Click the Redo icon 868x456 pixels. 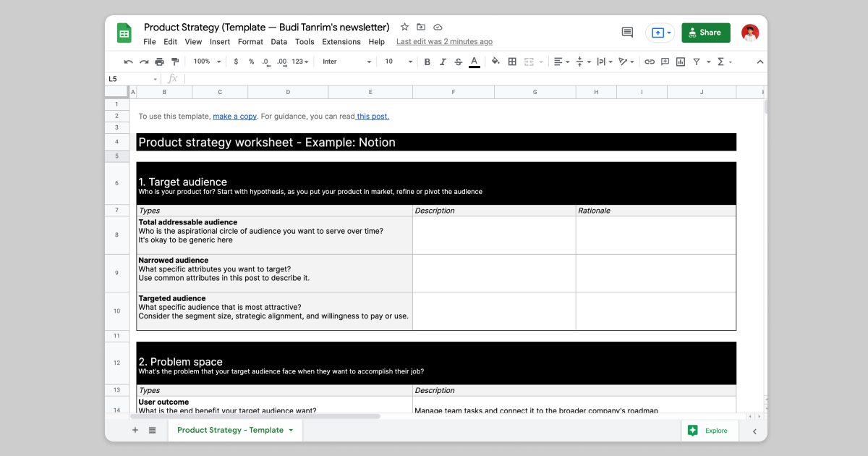144,62
